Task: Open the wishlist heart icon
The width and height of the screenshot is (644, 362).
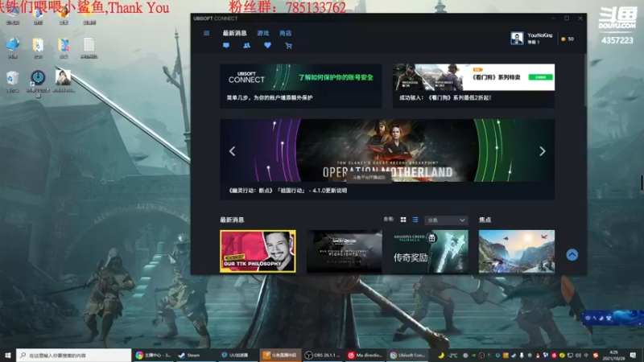Action: click(x=267, y=46)
